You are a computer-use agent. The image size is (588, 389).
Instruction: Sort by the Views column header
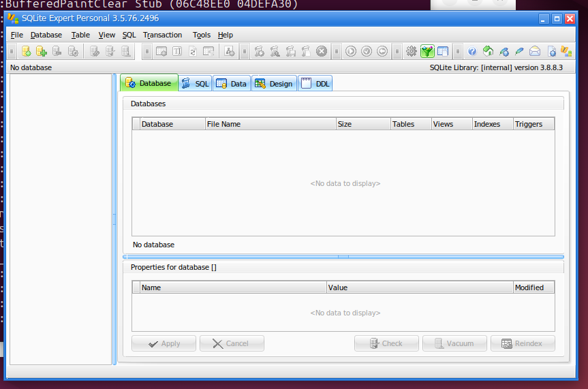452,124
